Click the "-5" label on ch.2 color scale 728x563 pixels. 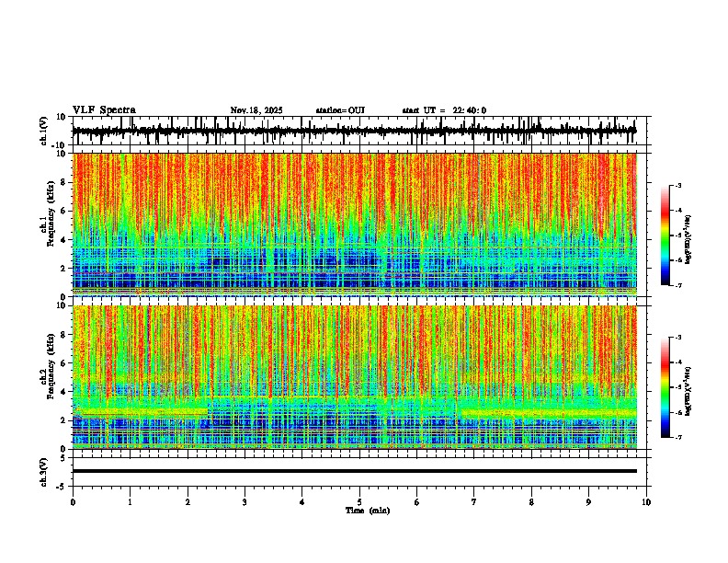point(677,387)
